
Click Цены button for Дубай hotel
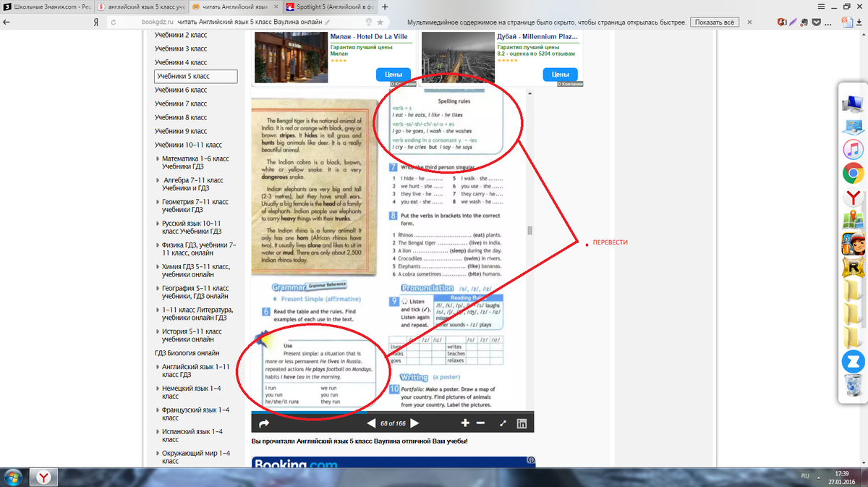pos(560,75)
